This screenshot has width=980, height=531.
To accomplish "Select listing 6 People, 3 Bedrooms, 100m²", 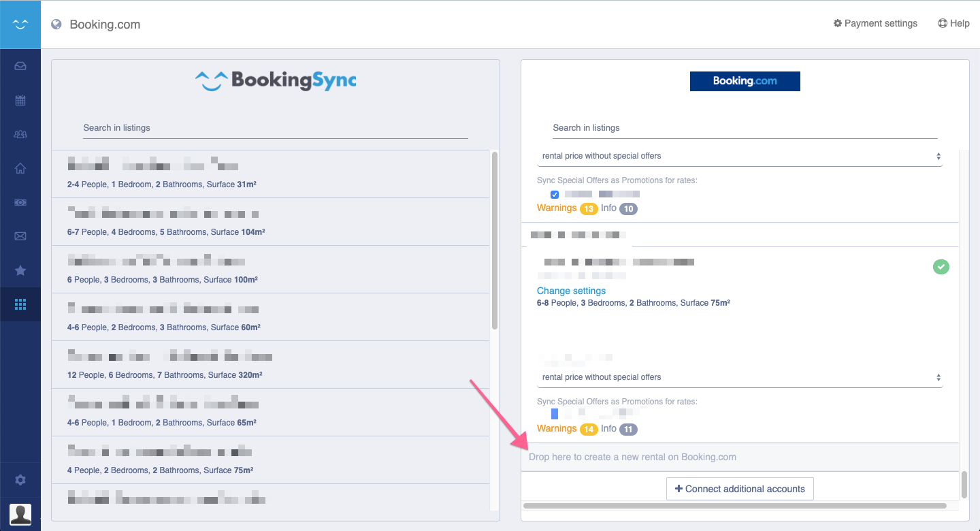I will coord(271,270).
